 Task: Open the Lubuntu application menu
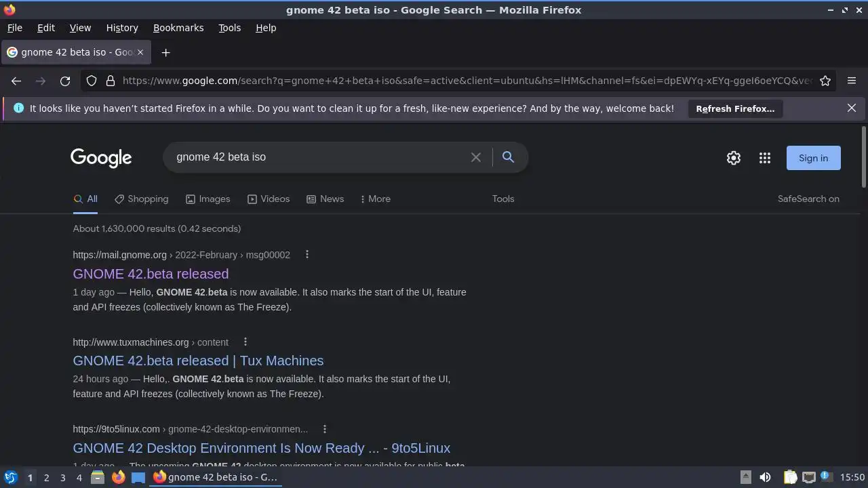point(10,477)
